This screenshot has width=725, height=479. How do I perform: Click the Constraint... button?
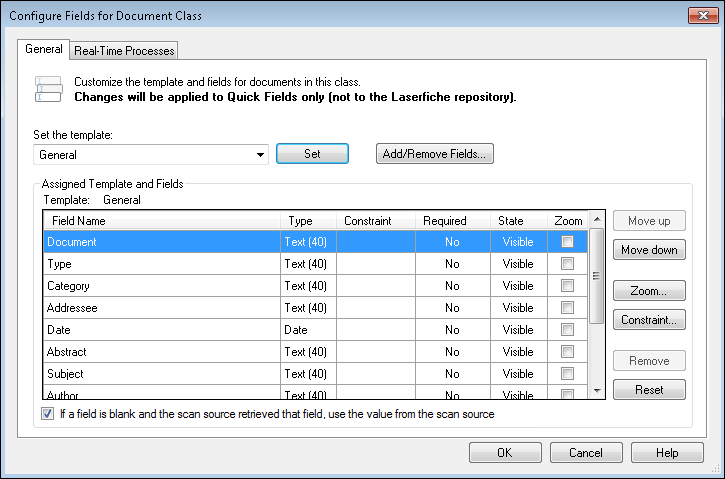[649, 320]
